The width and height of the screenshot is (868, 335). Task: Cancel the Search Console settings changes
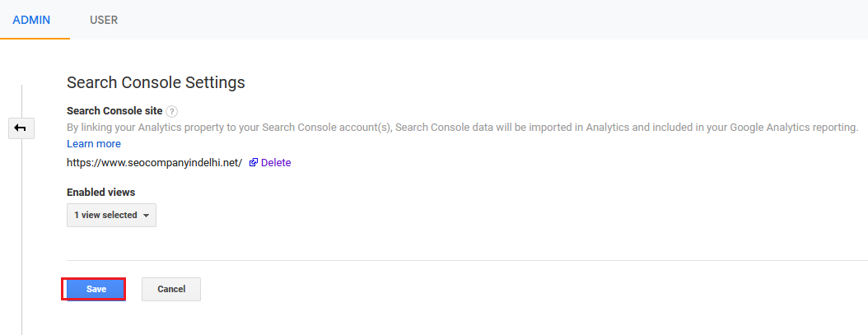pyautogui.click(x=171, y=289)
